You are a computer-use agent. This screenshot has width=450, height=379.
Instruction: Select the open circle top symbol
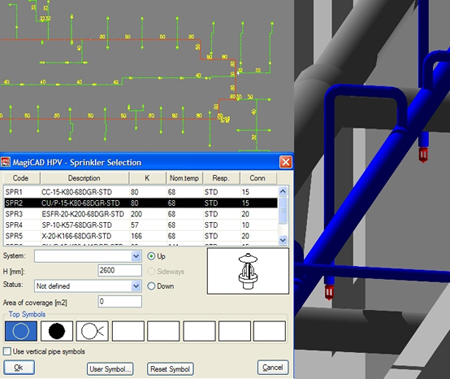[x=21, y=331]
